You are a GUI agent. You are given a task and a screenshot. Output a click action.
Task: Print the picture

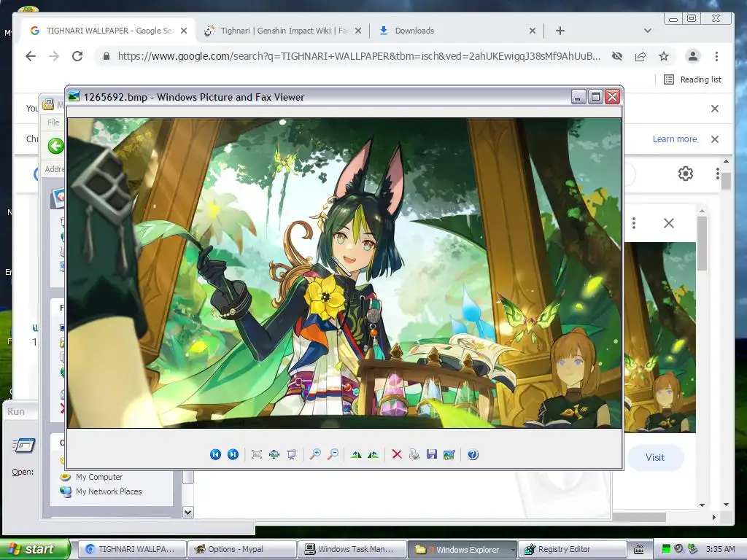[x=414, y=454]
